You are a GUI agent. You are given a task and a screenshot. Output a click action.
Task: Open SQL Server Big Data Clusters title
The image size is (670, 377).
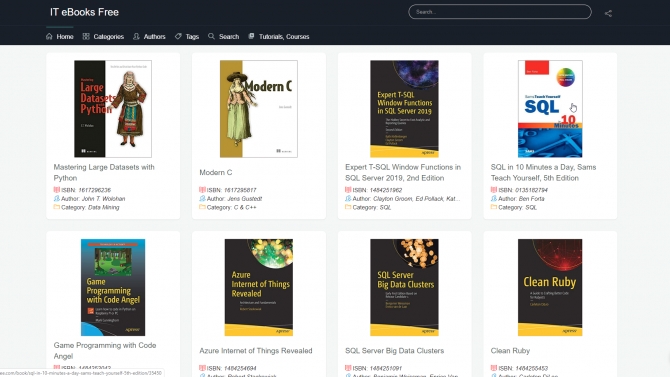coord(394,350)
